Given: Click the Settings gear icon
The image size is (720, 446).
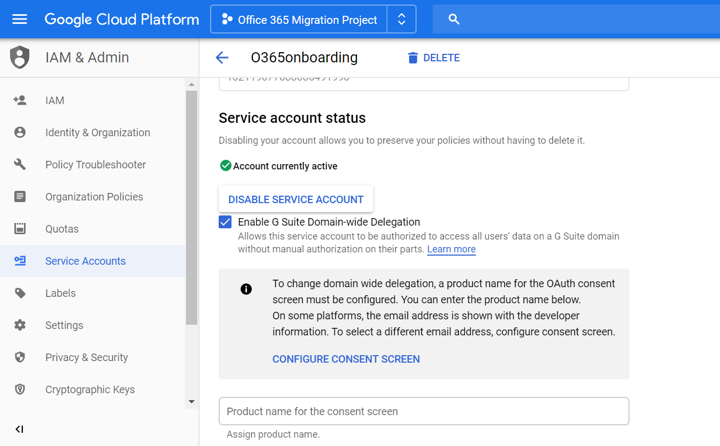Looking at the screenshot, I should coord(20,325).
